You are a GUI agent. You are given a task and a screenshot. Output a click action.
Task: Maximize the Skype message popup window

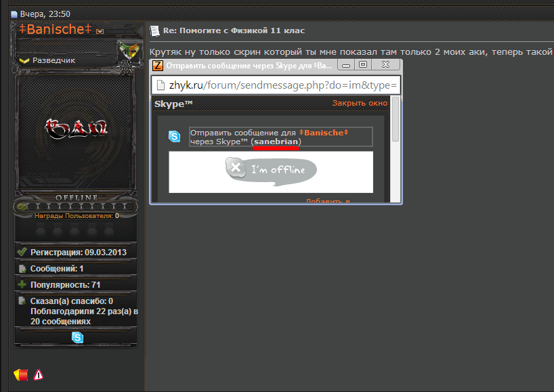click(x=363, y=65)
